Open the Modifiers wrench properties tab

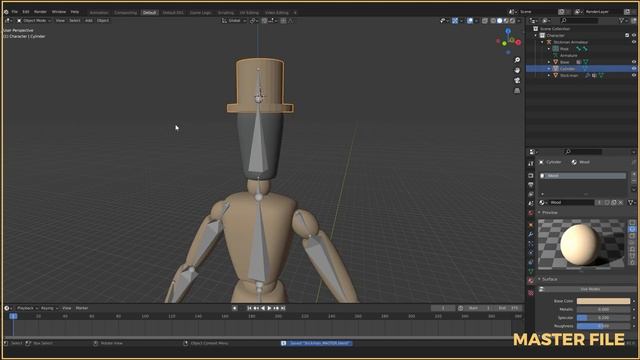click(x=531, y=234)
